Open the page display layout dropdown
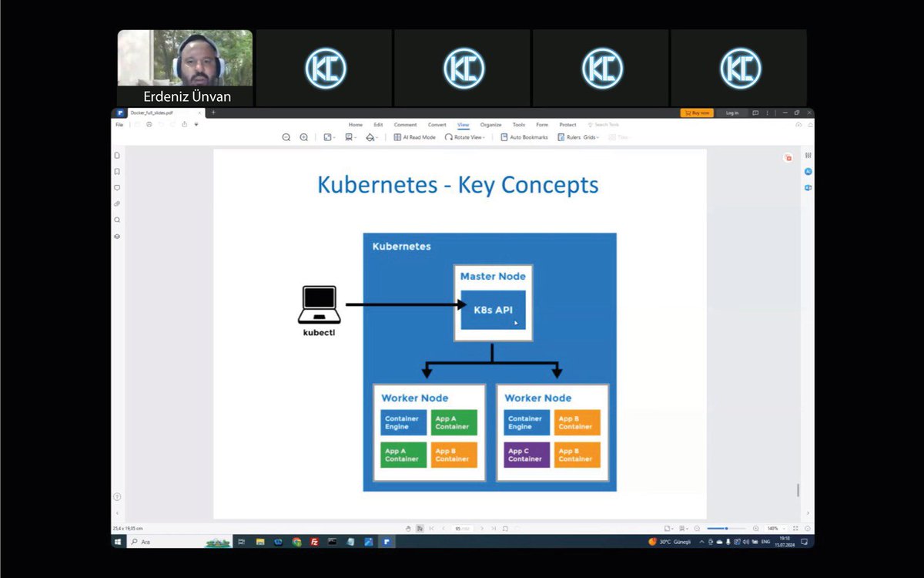The width and height of the screenshot is (924, 578). [x=350, y=137]
